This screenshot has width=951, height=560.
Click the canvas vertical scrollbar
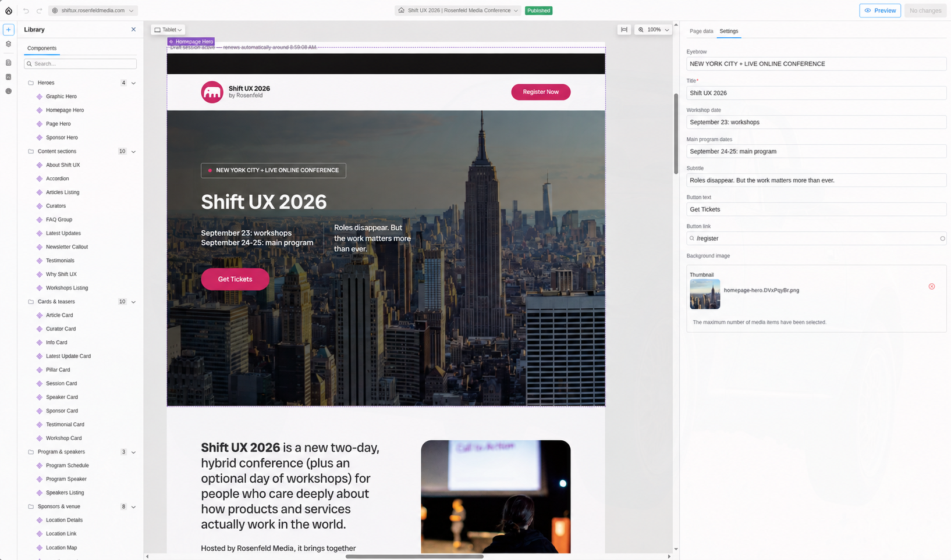pos(676,133)
